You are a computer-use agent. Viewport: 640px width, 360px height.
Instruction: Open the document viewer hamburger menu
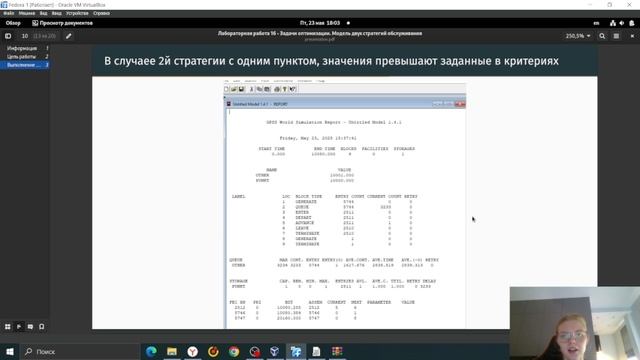coord(616,36)
